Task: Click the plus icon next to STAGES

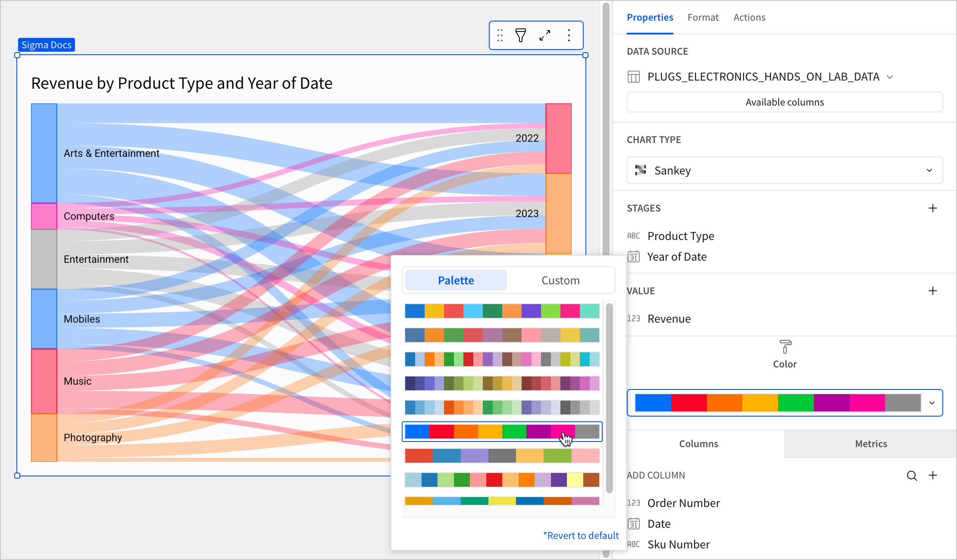Action: [933, 208]
